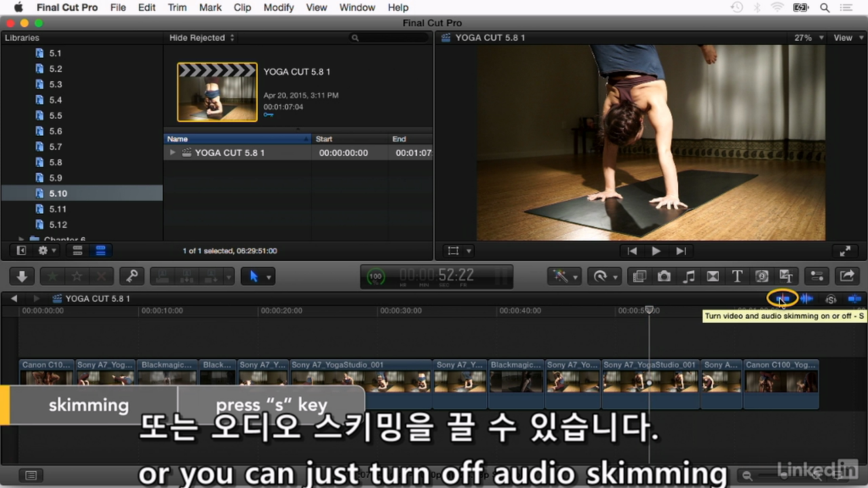
Task: Jump to next edit in viewer
Action: 681,251
